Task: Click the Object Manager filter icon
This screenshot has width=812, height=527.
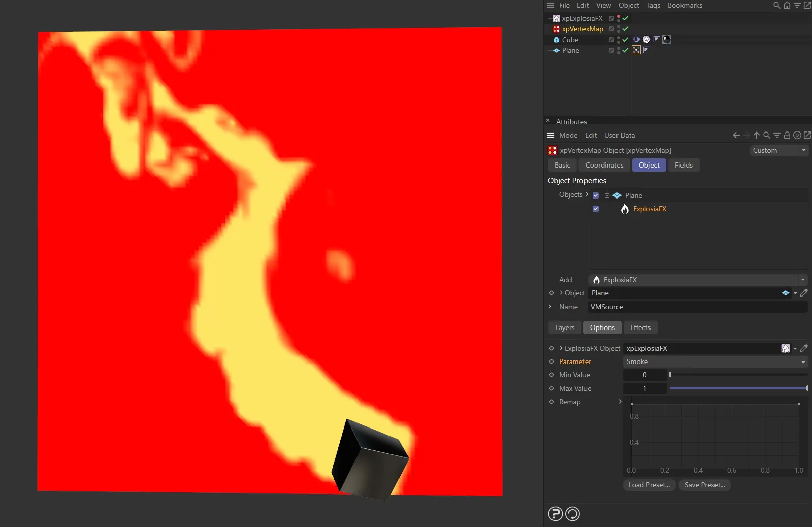Action: pos(797,5)
